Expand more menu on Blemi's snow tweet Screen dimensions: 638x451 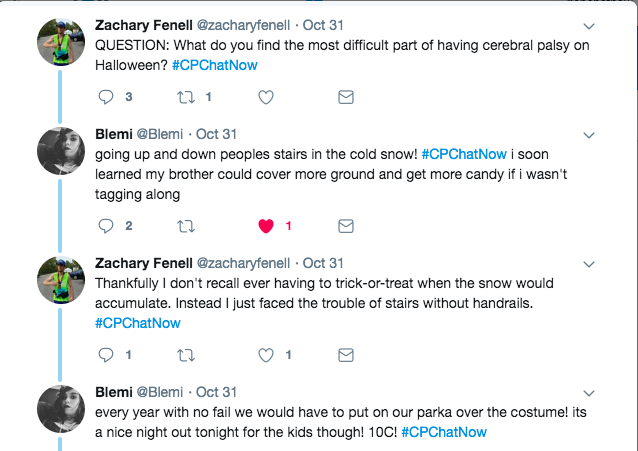(591, 134)
